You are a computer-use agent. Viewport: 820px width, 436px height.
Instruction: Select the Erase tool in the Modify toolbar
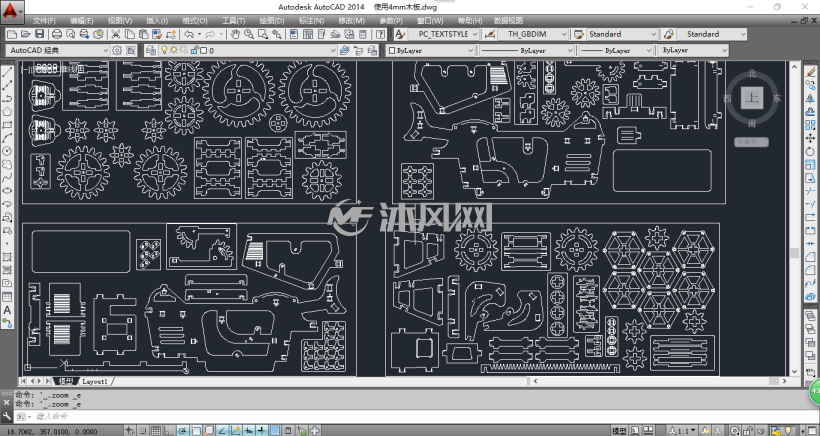tap(811, 72)
